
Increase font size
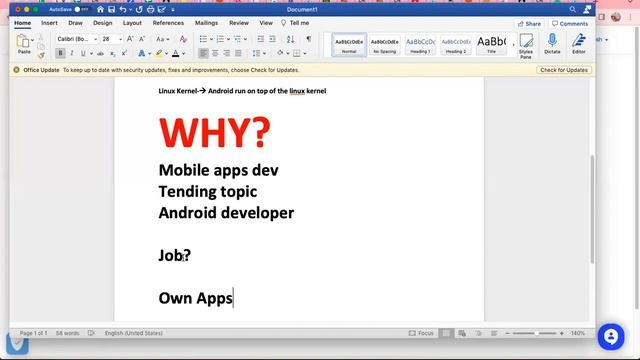pyautogui.click(x=130, y=39)
